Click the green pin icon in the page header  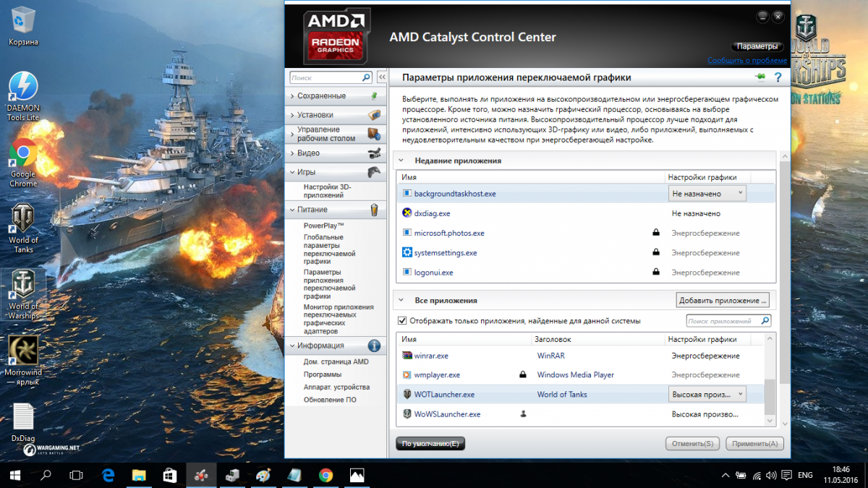pos(759,77)
